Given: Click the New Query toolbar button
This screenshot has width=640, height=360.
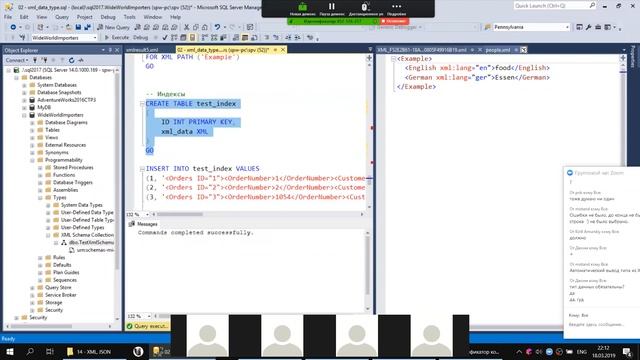Looking at the screenshot, I should pos(113,27).
